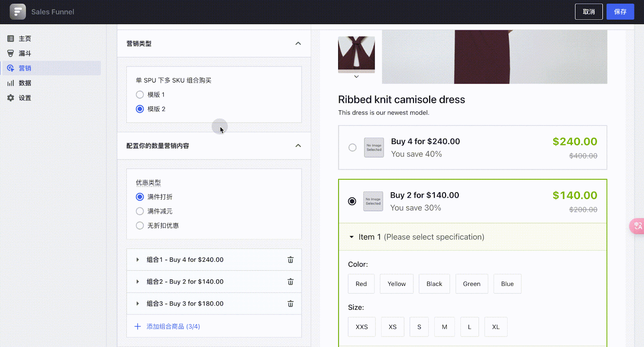
Task: Click 单 SPU 下多 SKU 组合购买 label
Action: 173,80
